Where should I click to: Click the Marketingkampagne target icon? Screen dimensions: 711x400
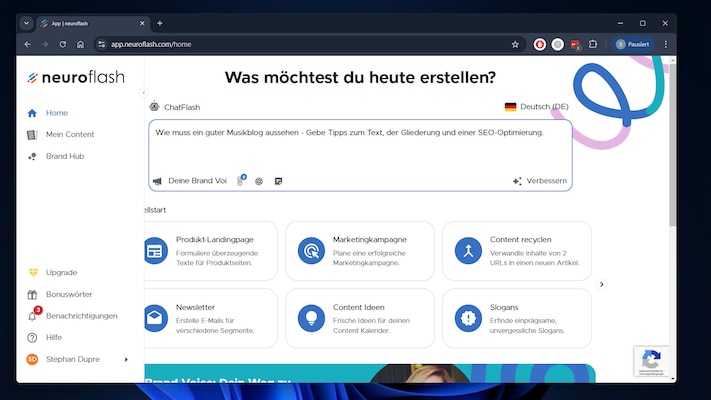click(x=311, y=251)
